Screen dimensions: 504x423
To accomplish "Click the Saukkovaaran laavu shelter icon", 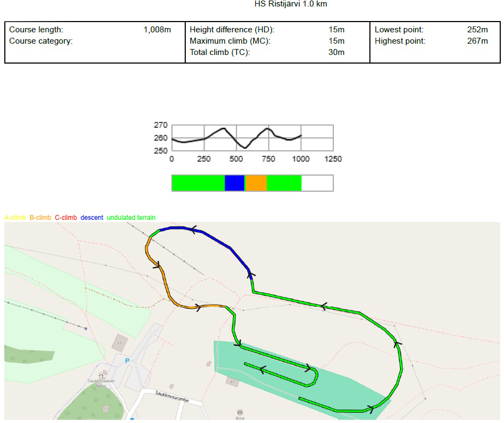I will 101,376.
